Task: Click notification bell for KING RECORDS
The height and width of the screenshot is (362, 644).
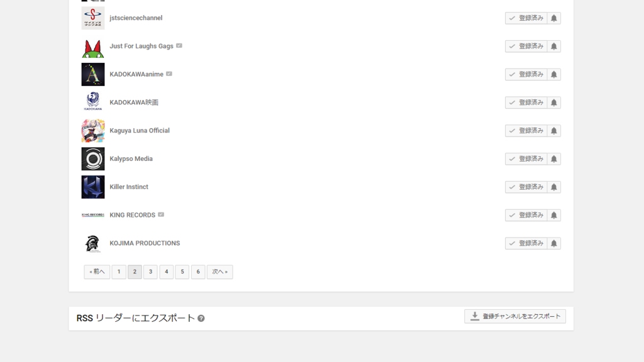Action: 553,215
